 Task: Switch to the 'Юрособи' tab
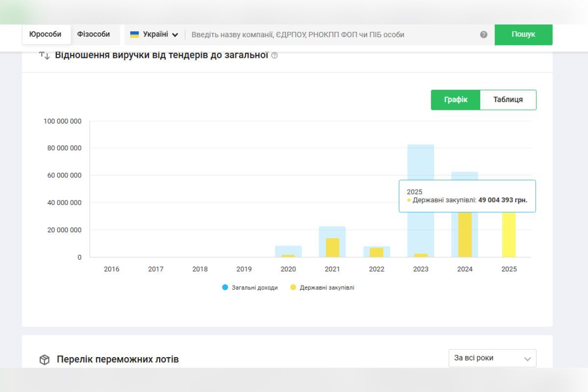coord(46,34)
